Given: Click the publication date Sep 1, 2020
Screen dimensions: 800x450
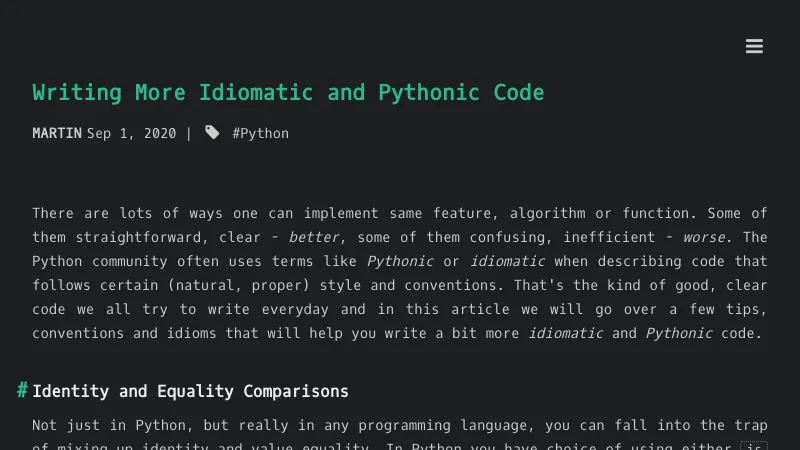Looking at the screenshot, I should pyautogui.click(x=131, y=133).
